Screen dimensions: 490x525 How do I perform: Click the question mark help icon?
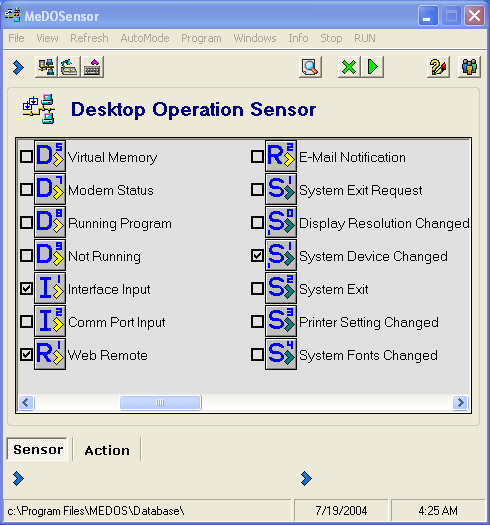click(438, 67)
